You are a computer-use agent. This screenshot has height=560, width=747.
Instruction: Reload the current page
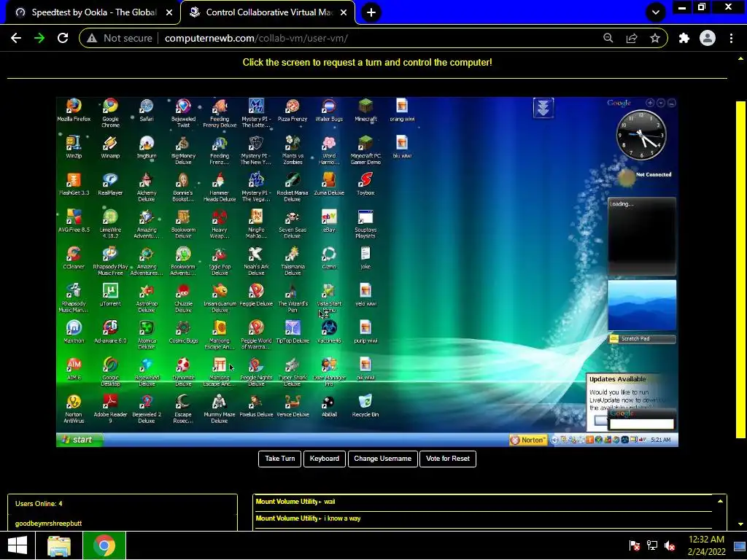pos(63,38)
